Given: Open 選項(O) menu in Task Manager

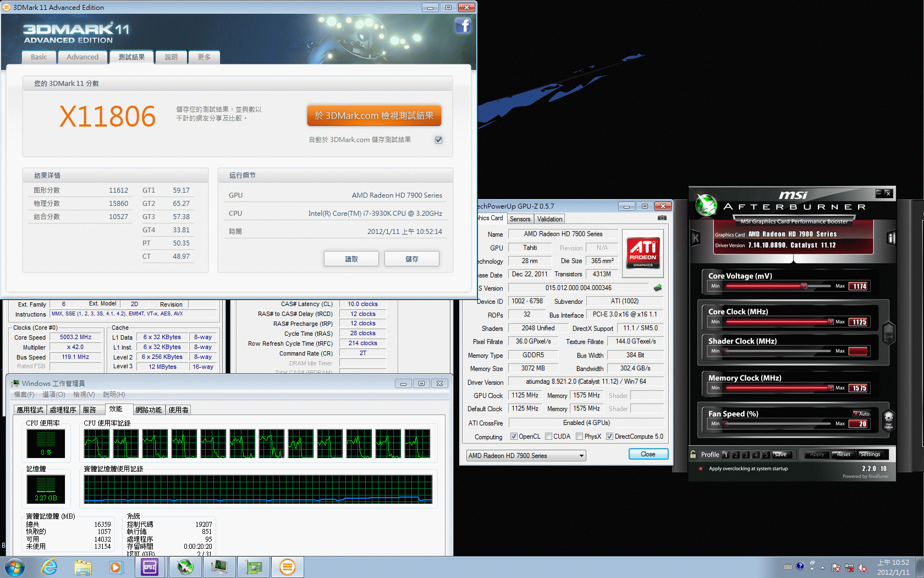Looking at the screenshot, I should [x=54, y=395].
